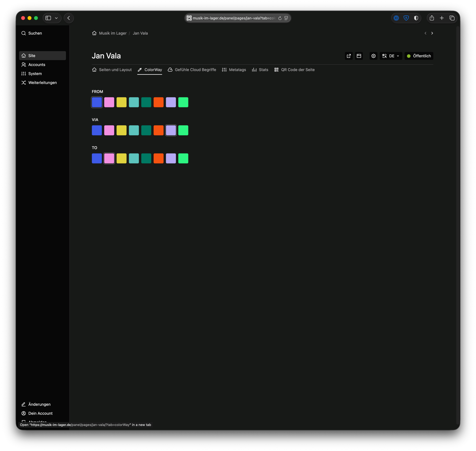Screen dimensions: 476x451
Task: Select blue swatch in FROM row
Action: pos(97,102)
